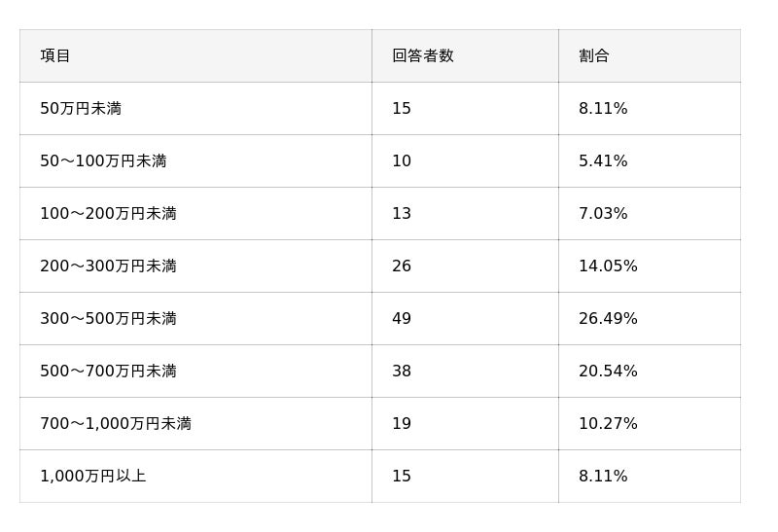Select the 14.05% percentage cell
The width and height of the screenshot is (778, 532).
tap(608, 266)
